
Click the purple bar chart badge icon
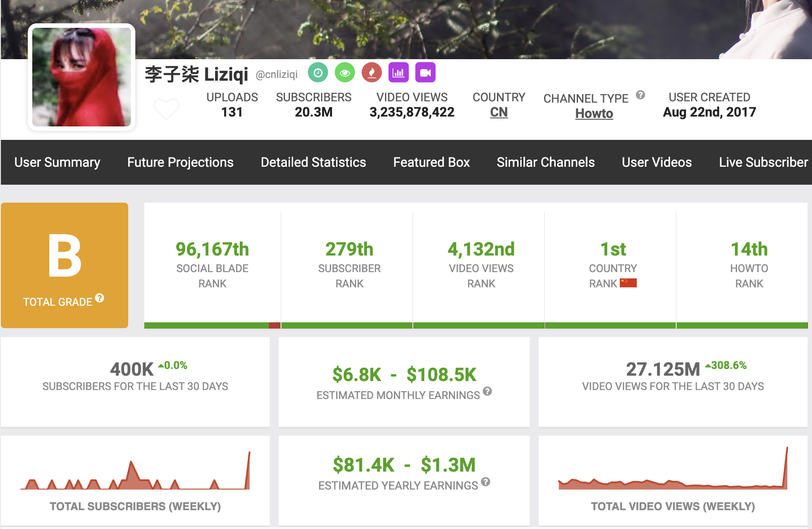click(398, 73)
